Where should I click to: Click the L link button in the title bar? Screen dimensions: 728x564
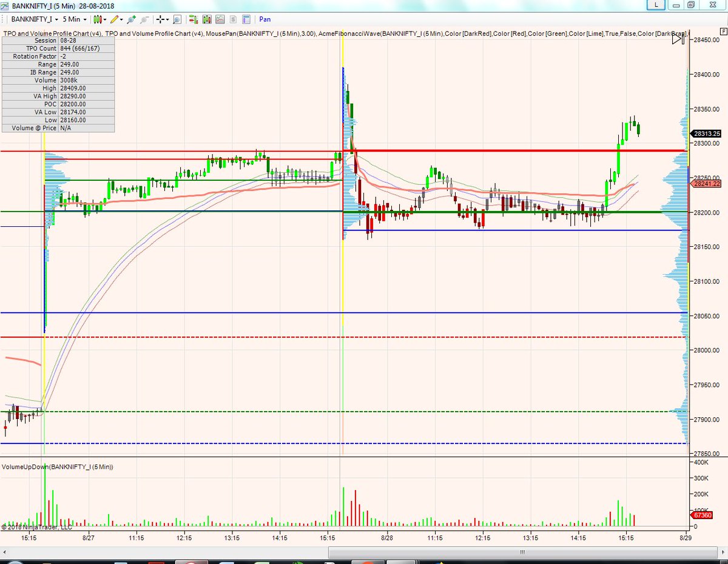tap(655, 5)
